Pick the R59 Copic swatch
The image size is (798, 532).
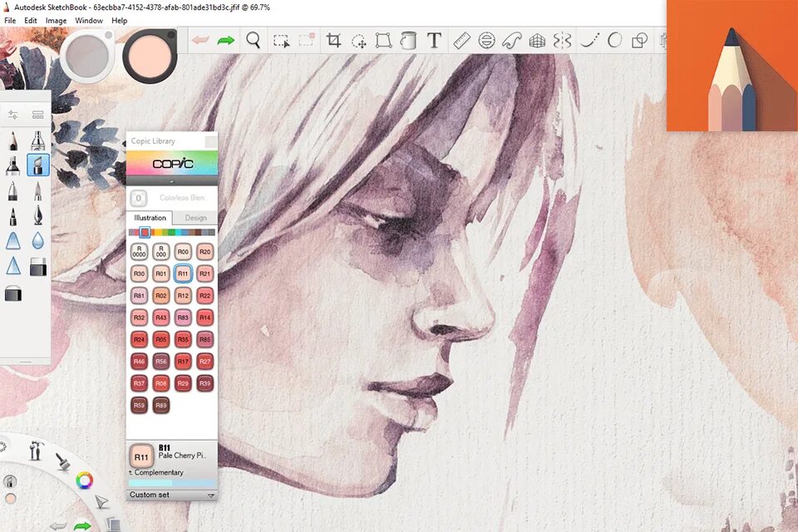point(139,406)
